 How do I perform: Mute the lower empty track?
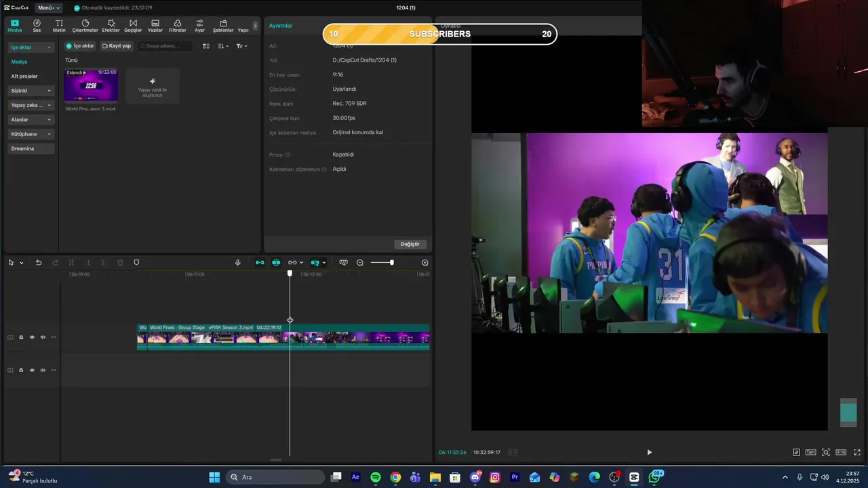pyautogui.click(x=43, y=370)
